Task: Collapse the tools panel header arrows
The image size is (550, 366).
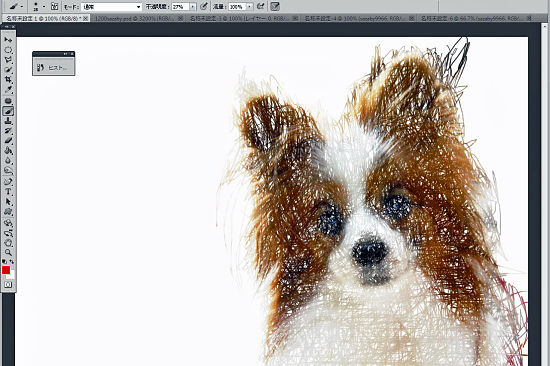Action: pyautogui.click(x=7, y=26)
